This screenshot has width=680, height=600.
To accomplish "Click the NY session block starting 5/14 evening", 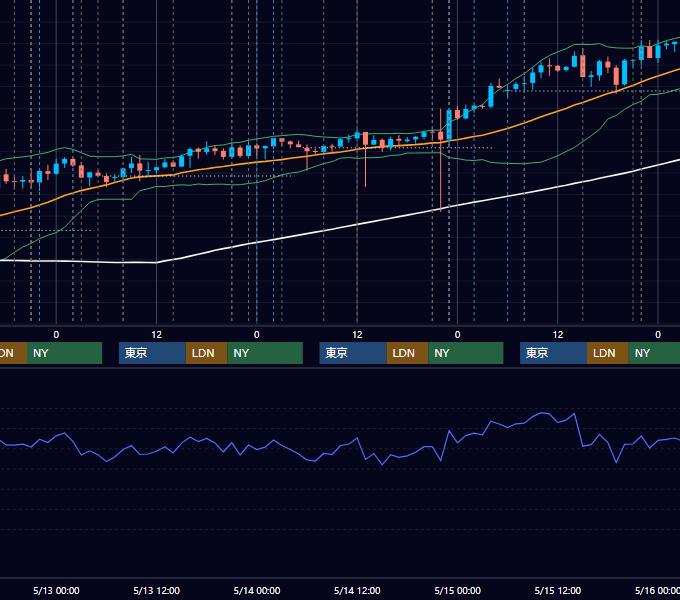I will tap(466, 353).
